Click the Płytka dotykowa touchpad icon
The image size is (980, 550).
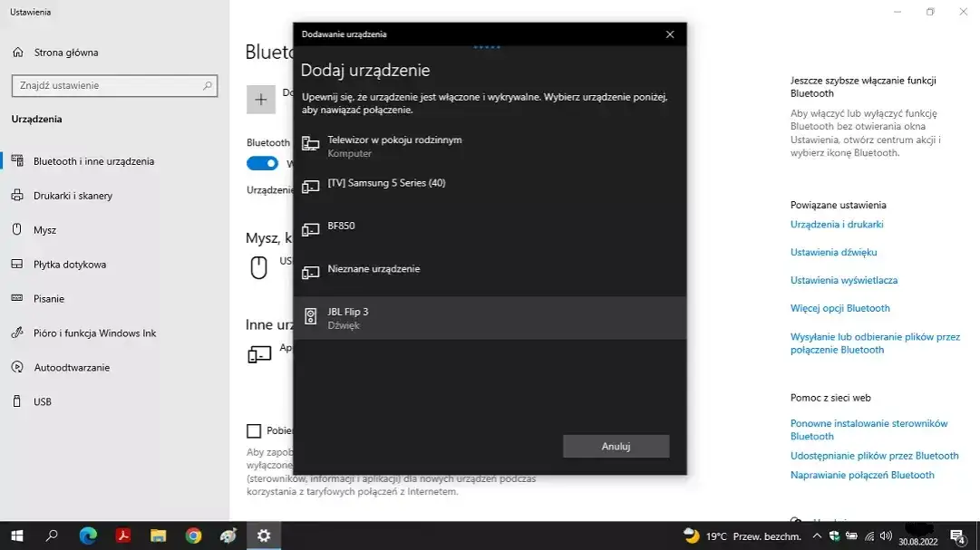tap(19, 264)
